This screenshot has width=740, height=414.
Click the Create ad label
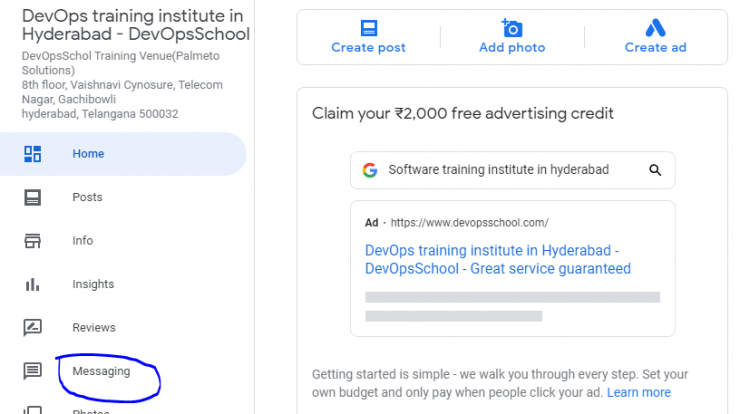[x=656, y=47]
